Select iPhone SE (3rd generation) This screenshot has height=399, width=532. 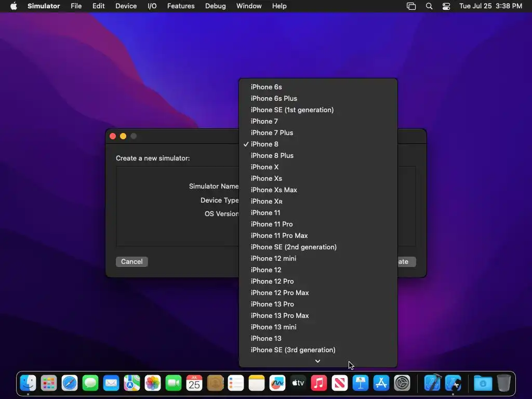coord(318,350)
